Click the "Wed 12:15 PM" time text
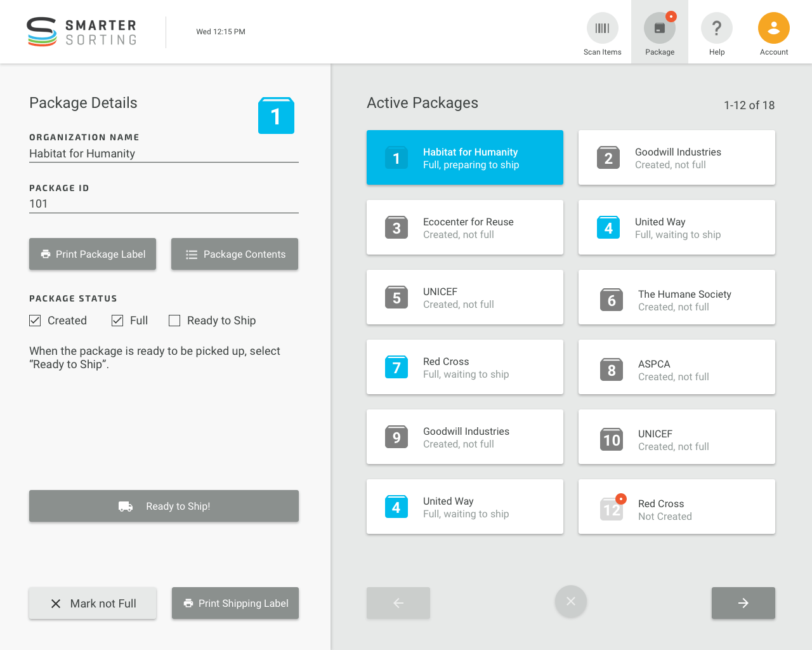The height and width of the screenshot is (650, 812). pos(221,32)
